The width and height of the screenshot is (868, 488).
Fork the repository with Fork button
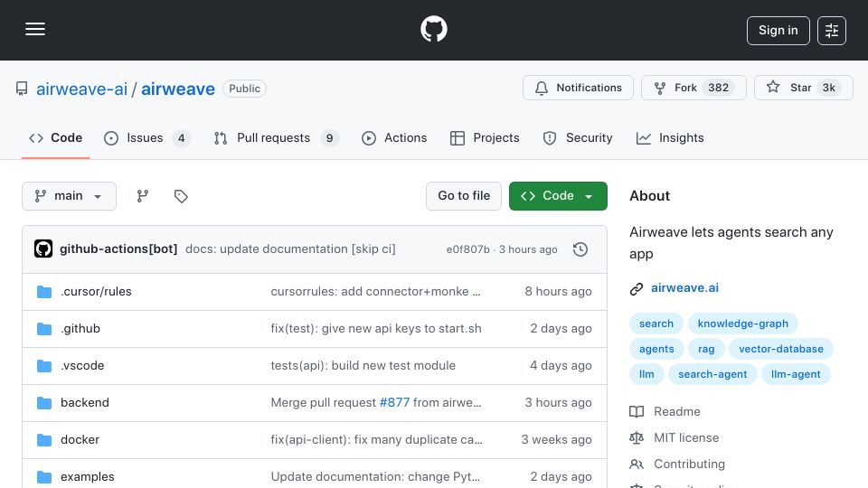[x=693, y=88]
